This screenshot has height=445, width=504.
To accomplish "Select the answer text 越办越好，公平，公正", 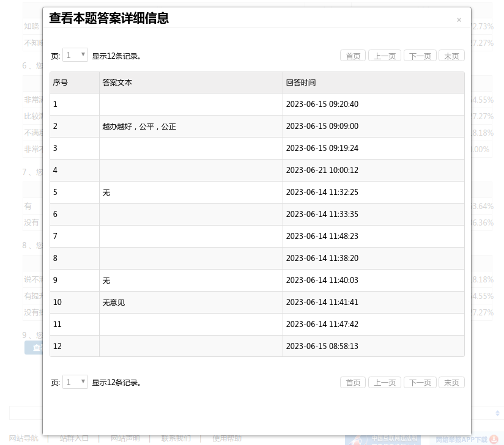I will click(x=139, y=127).
